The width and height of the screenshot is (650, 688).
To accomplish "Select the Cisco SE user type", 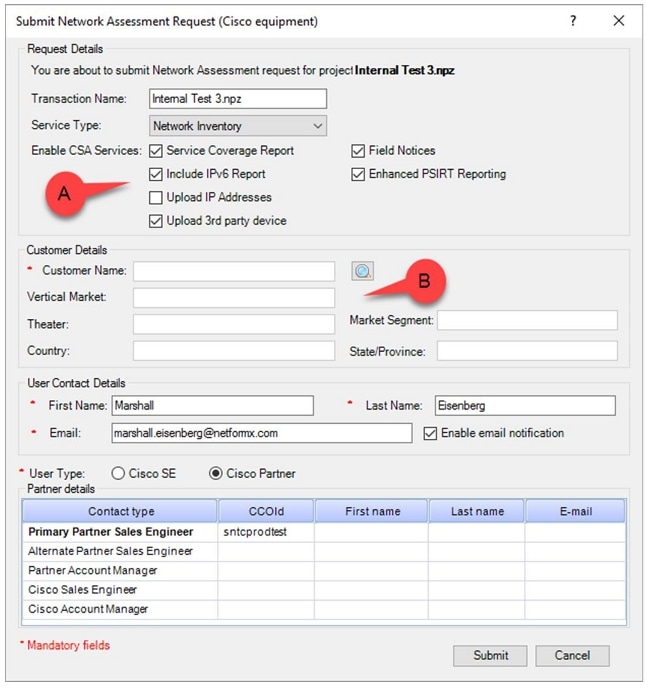I will coord(118,473).
